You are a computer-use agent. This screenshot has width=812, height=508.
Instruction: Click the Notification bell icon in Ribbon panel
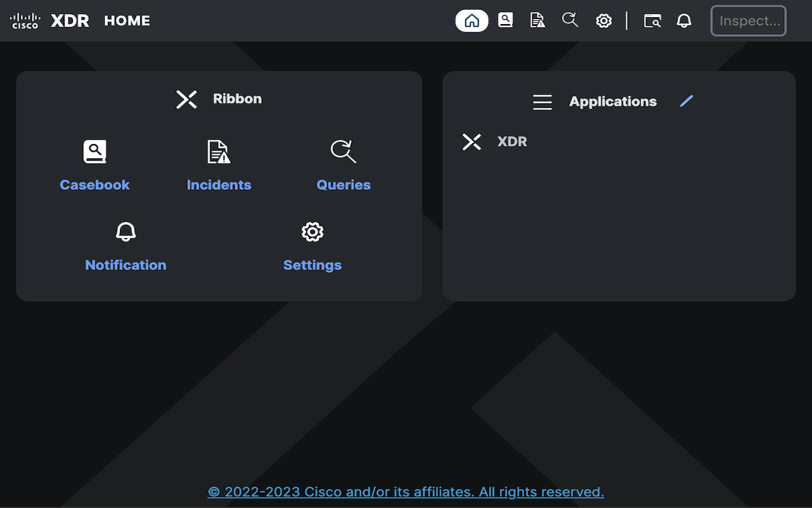[126, 232]
